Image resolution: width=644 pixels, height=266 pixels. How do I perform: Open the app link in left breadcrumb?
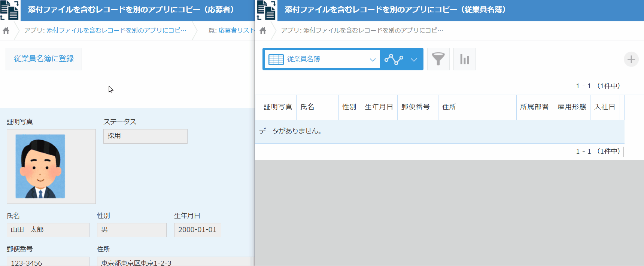(105, 30)
